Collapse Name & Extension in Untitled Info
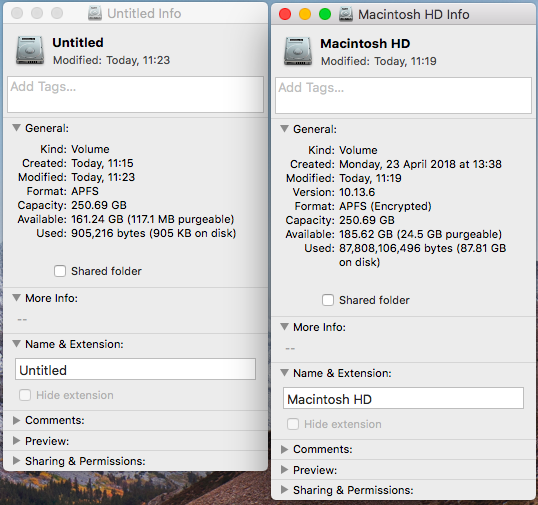 (x=16, y=344)
